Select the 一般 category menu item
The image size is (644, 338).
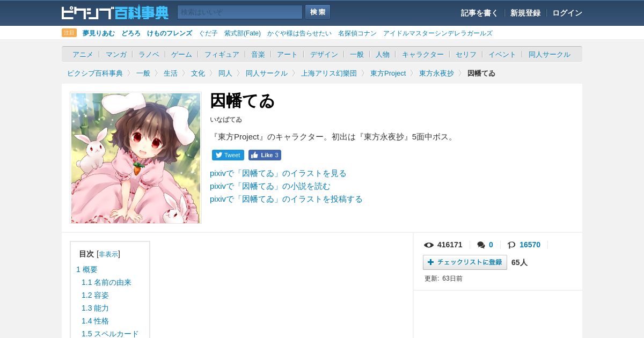click(357, 54)
